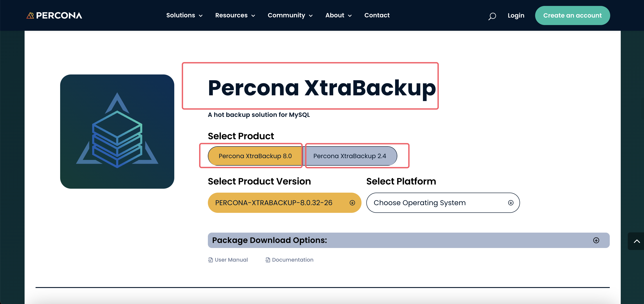Image resolution: width=644 pixels, height=304 pixels.
Task: Open the PERCONA-XTRABACKUP-8.0.32-26 version dropdown
Action: coord(284,203)
